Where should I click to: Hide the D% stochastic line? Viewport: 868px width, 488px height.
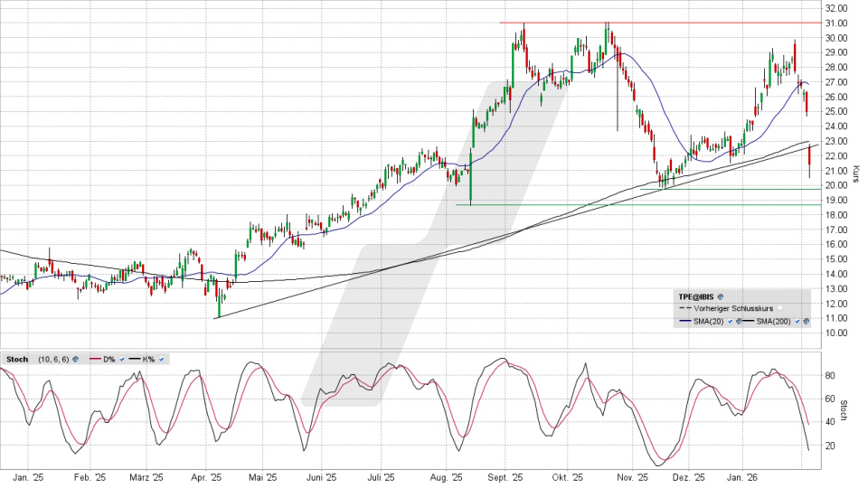click(x=121, y=359)
